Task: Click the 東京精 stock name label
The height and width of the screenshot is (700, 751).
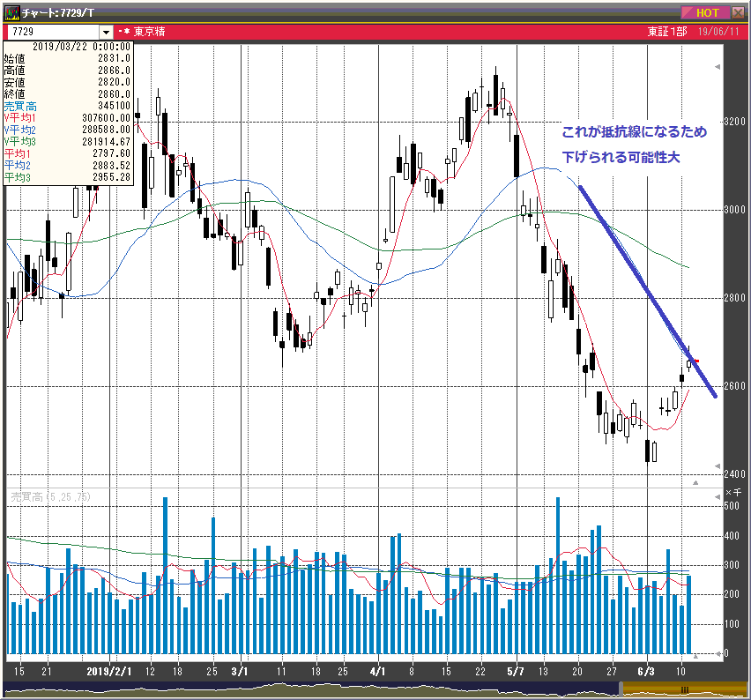Action: tap(150, 32)
